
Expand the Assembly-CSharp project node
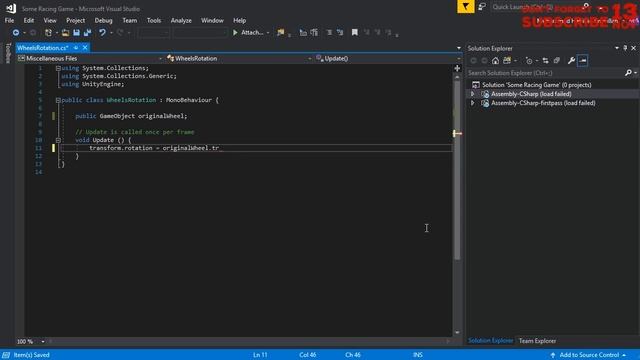[473, 94]
